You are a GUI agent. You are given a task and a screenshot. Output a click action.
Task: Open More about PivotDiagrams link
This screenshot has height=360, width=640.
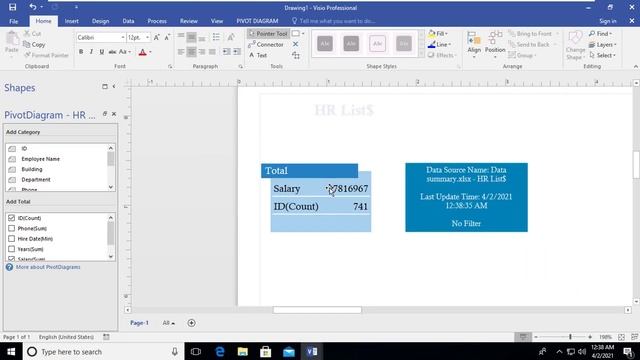48,267
